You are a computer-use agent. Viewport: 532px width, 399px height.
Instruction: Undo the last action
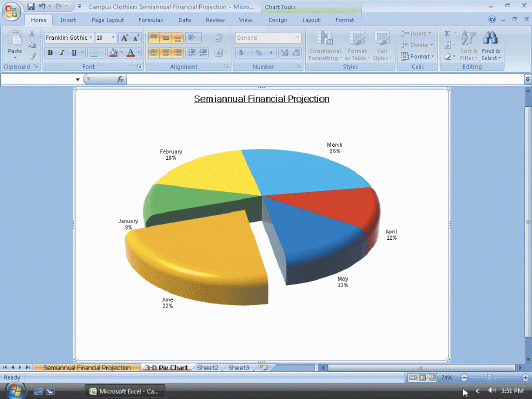[42, 6]
